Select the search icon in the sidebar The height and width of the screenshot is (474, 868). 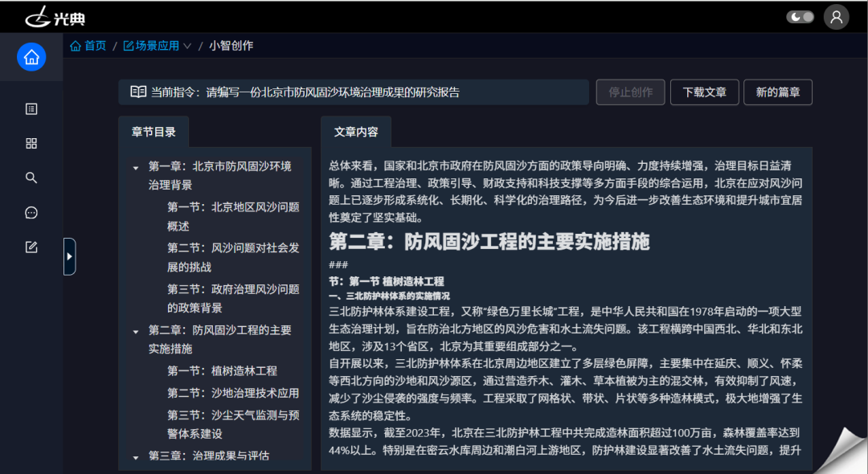[31, 178]
